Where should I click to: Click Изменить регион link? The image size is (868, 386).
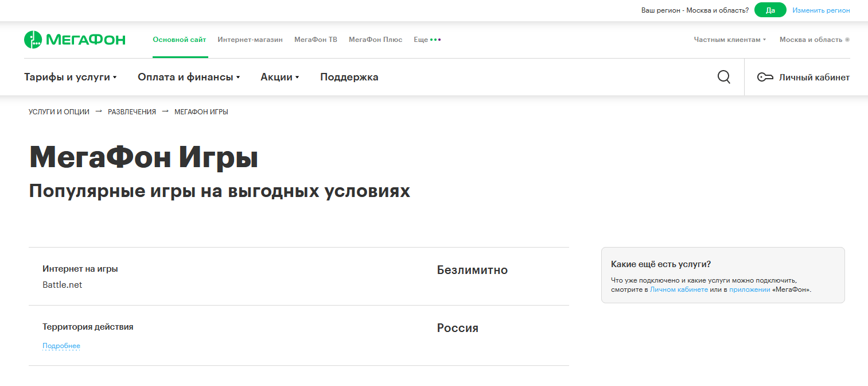click(x=822, y=10)
